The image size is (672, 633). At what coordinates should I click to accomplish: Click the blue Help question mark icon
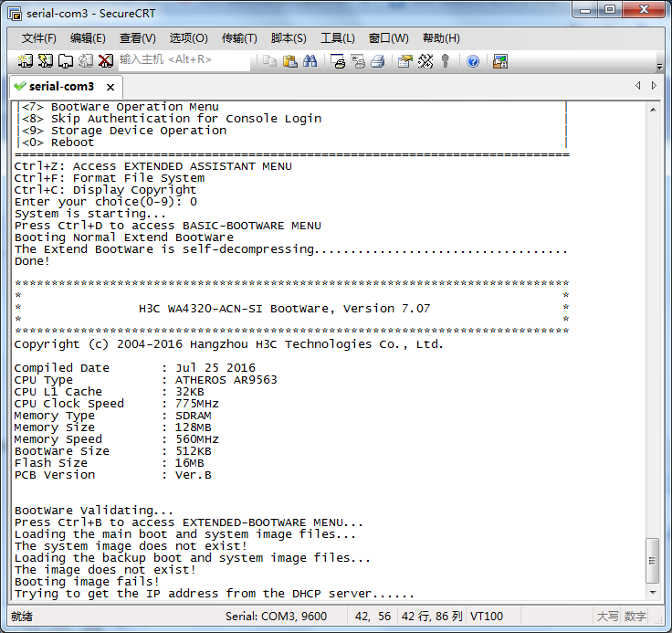click(473, 61)
